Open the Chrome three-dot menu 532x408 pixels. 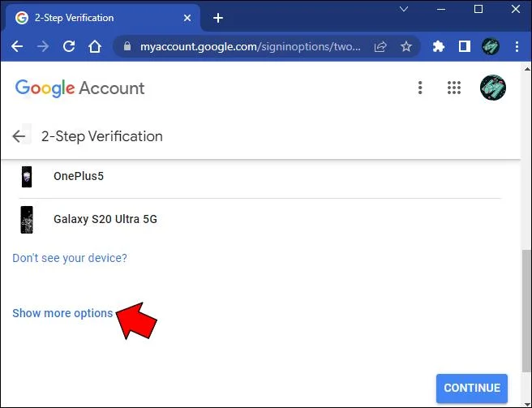pyautogui.click(x=517, y=46)
